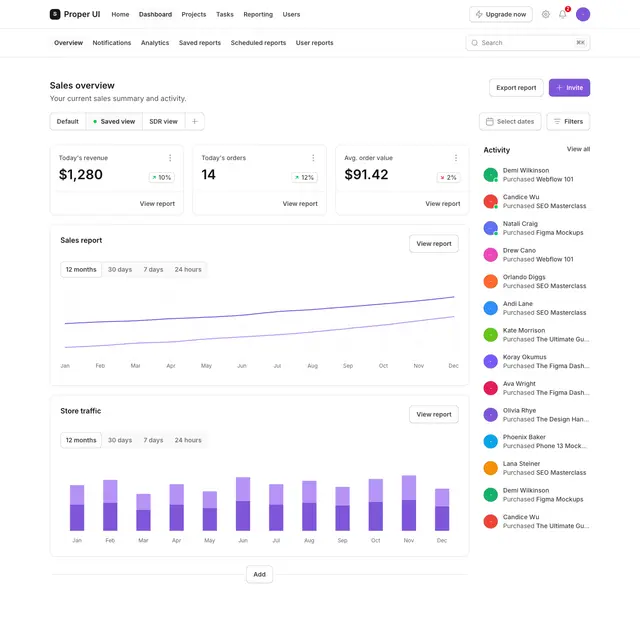Select 24 hours in Store traffic
The image size is (640, 626).
(188, 440)
